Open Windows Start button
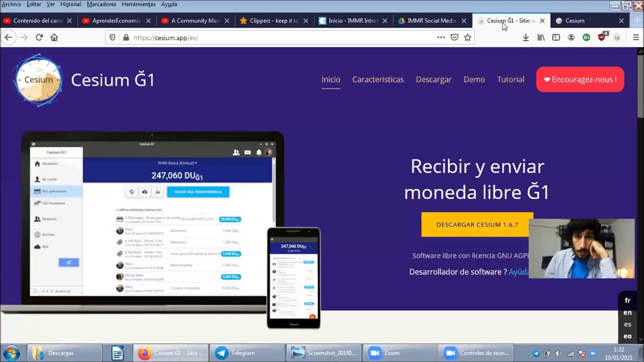 (x=11, y=353)
